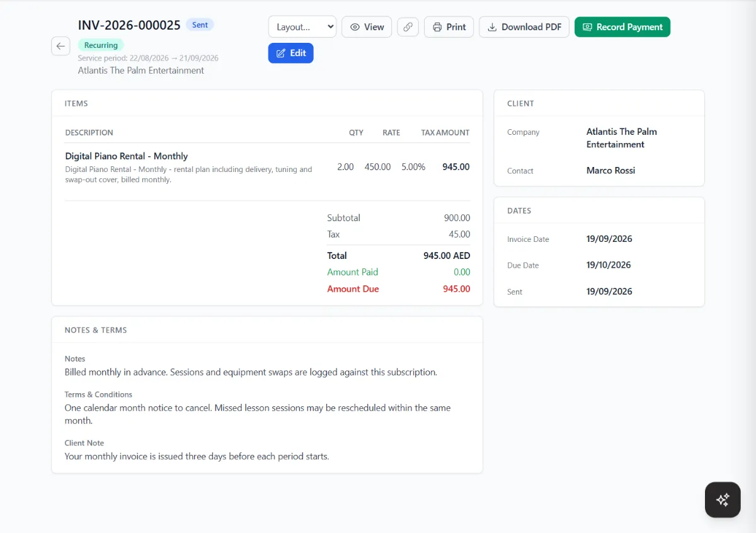The image size is (756, 533).
Task: Click contact name Marco Rossi
Action: tap(610, 171)
